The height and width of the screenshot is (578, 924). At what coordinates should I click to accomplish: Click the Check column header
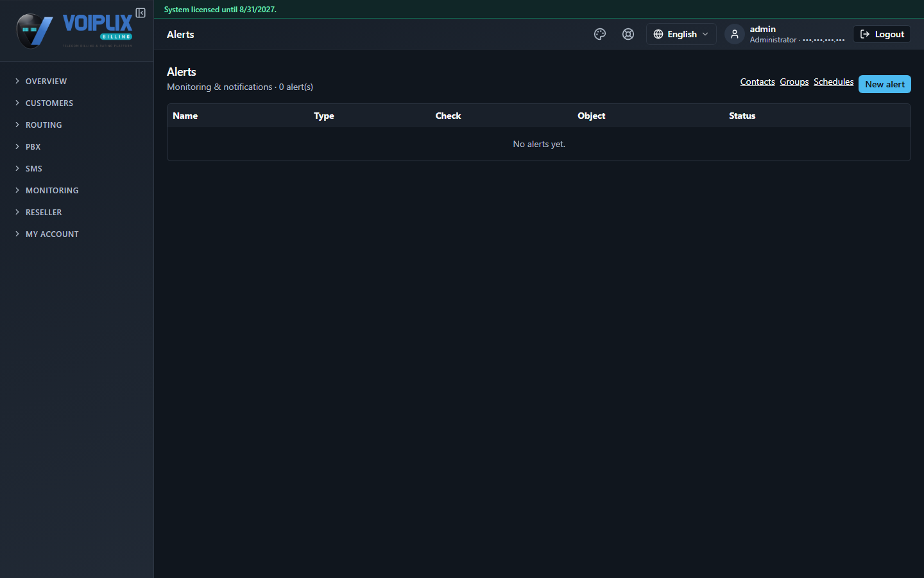pyautogui.click(x=448, y=116)
